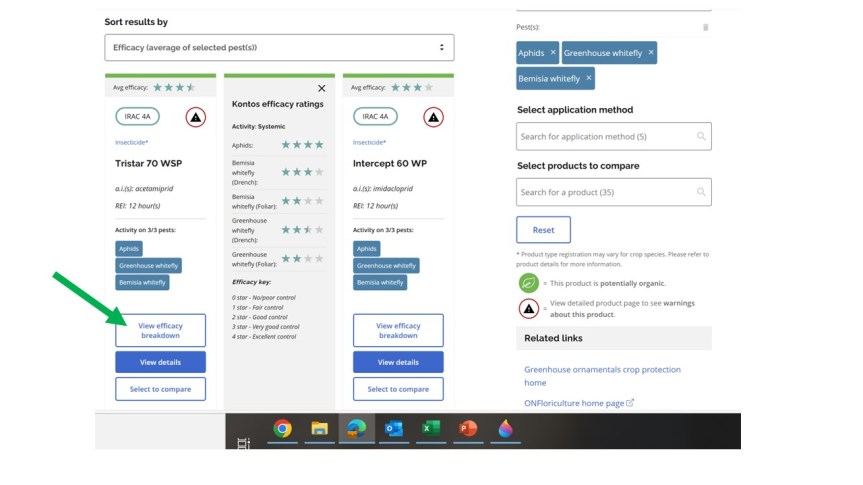Image resolution: width=863 pixels, height=485 pixels.
Task: Click the warning icon on Tristar 70 WSP
Action: click(x=195, y=117)
